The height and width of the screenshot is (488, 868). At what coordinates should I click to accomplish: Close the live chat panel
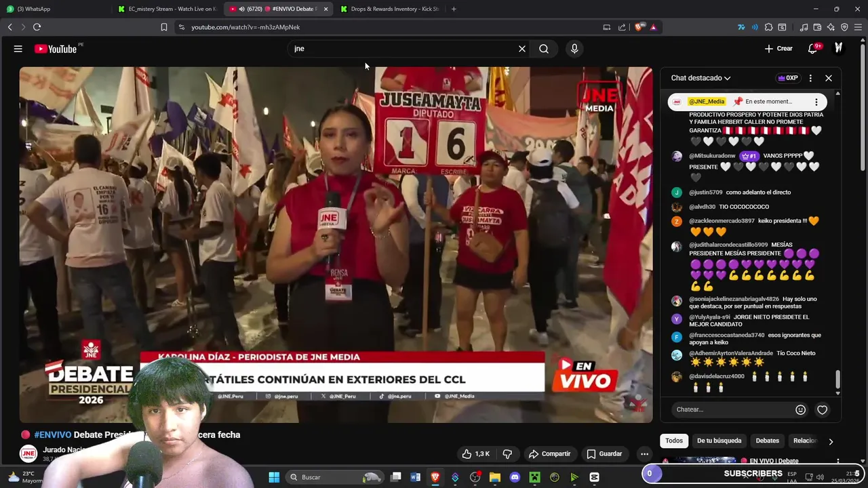[x=829, y=78]
